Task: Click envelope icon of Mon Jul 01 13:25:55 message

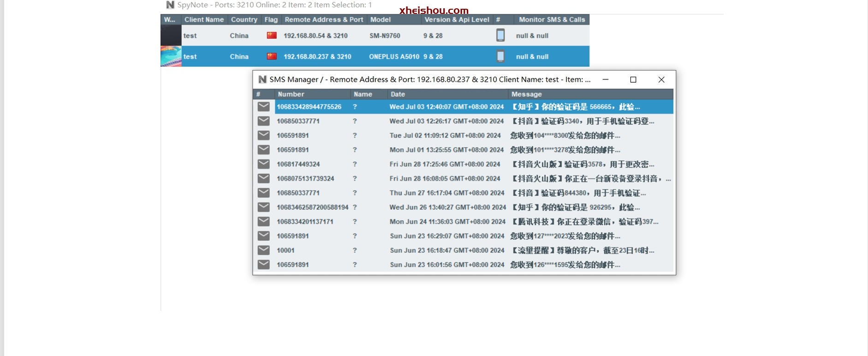Action: (x=263, y=150)
